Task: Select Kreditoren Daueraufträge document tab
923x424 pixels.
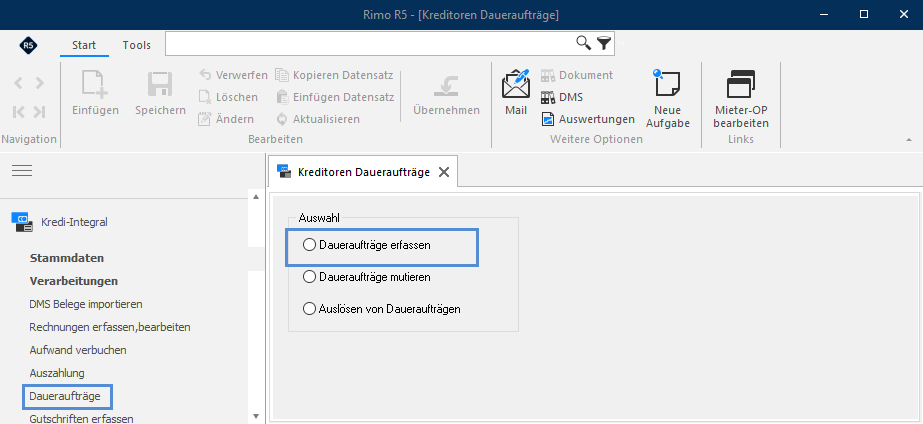Action: click(364, 172)
